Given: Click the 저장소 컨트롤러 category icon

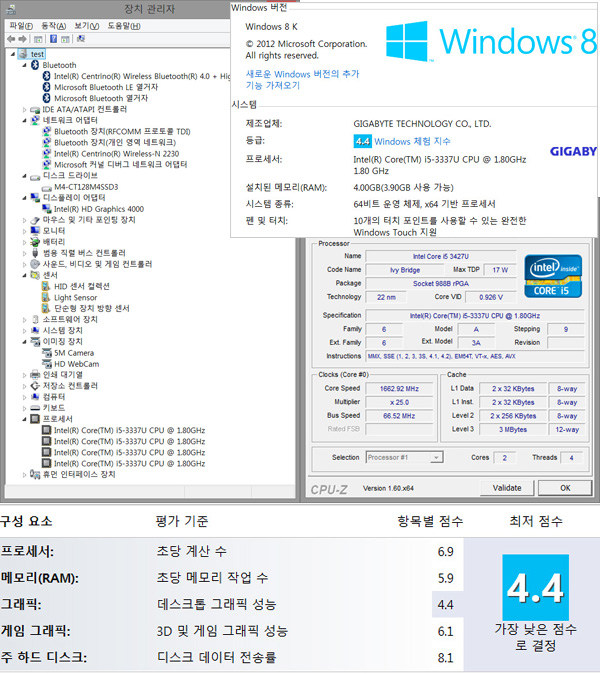Looking at the screenshot, I should tap(35, 386).
